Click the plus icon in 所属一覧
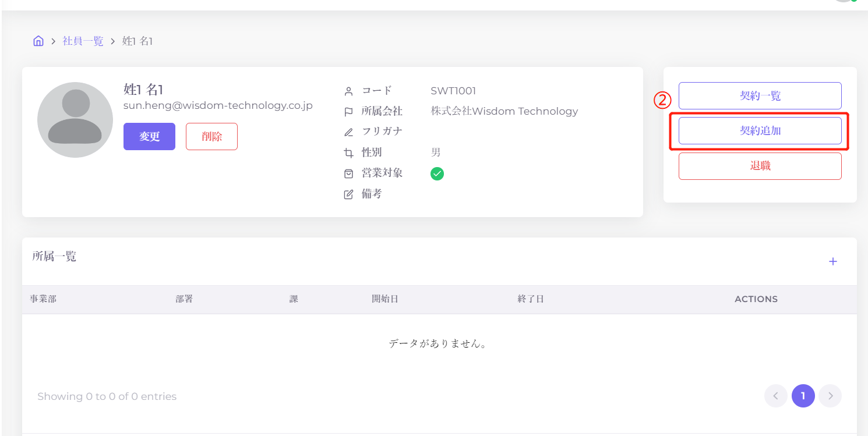 pyautogui.click(x=832, y=262)
